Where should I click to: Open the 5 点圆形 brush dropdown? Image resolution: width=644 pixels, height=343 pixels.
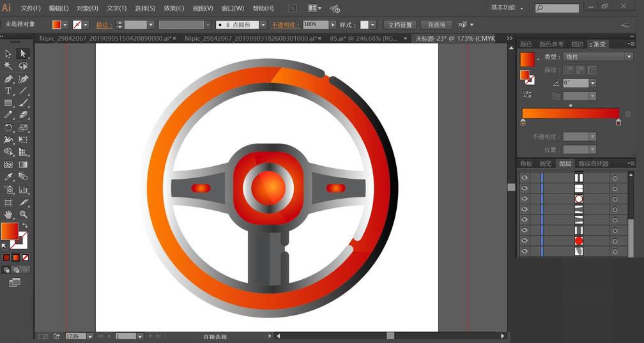[263, 25]
